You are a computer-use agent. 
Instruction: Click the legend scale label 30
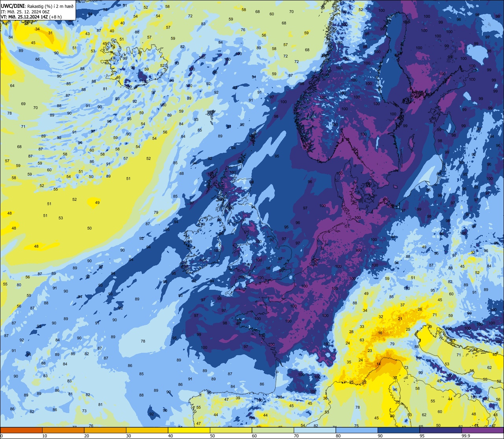(x=128, y=436)
